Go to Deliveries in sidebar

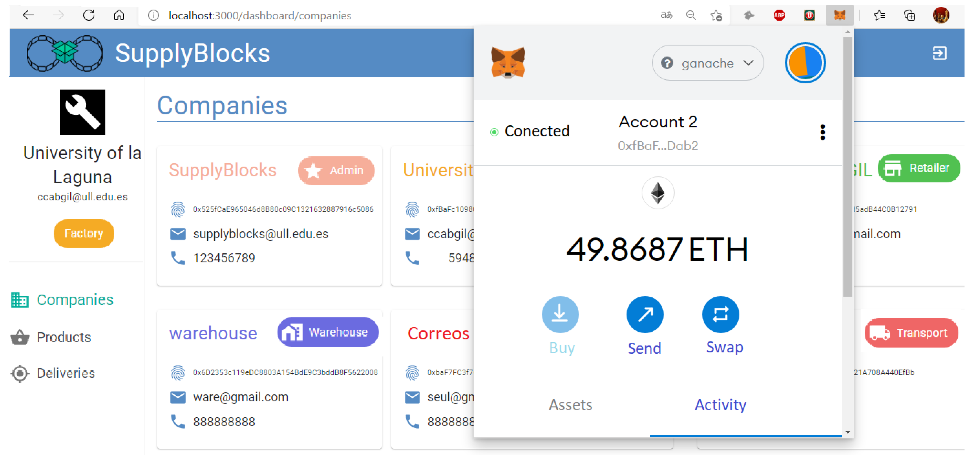pyautogui.click(x=66, y=373)
